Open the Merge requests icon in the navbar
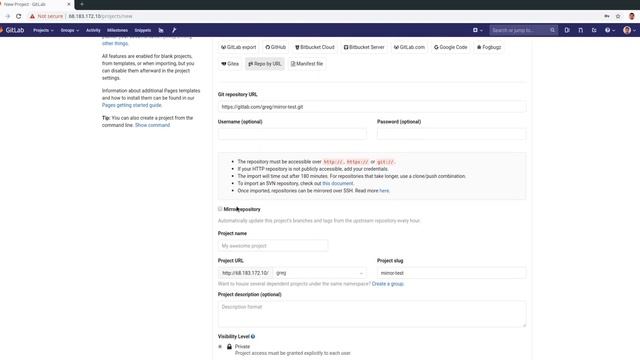This screenshot has height=360, width=640. tap(580, 30)
